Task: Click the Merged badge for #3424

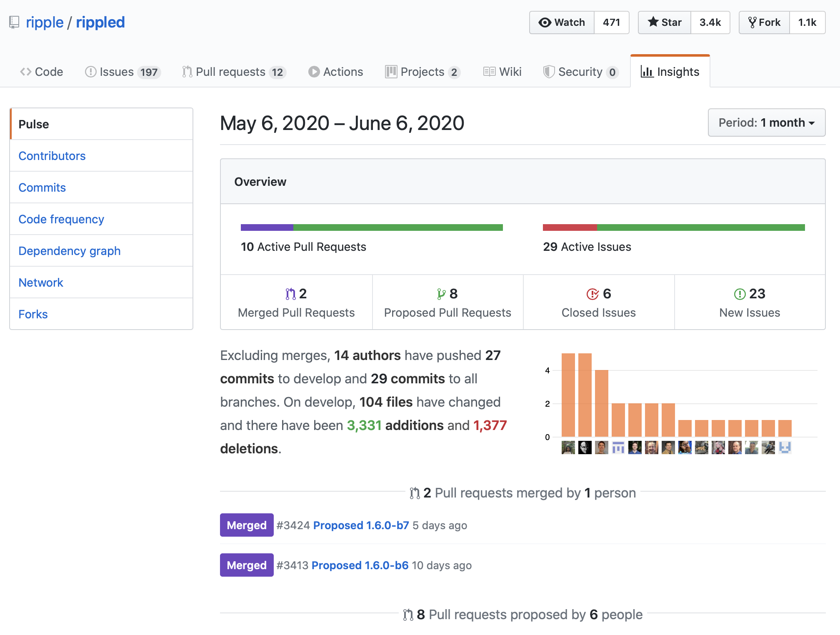Action: [x=247, y=525]
